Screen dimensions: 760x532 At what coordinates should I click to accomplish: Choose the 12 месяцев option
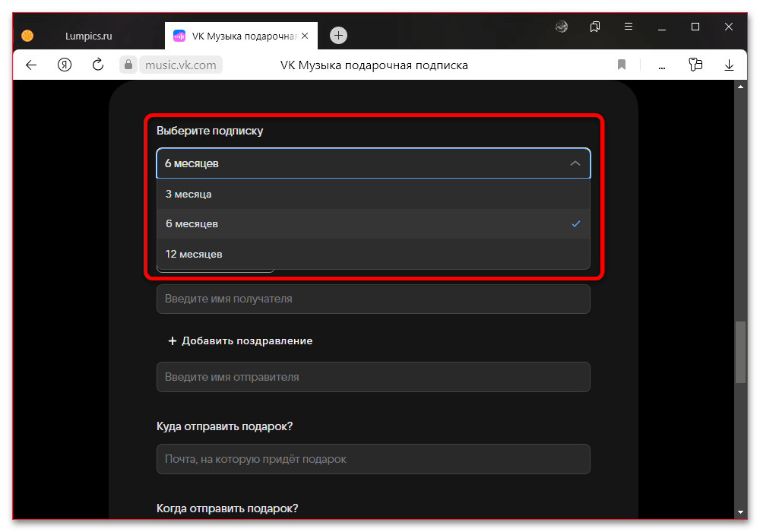point(373,254)
